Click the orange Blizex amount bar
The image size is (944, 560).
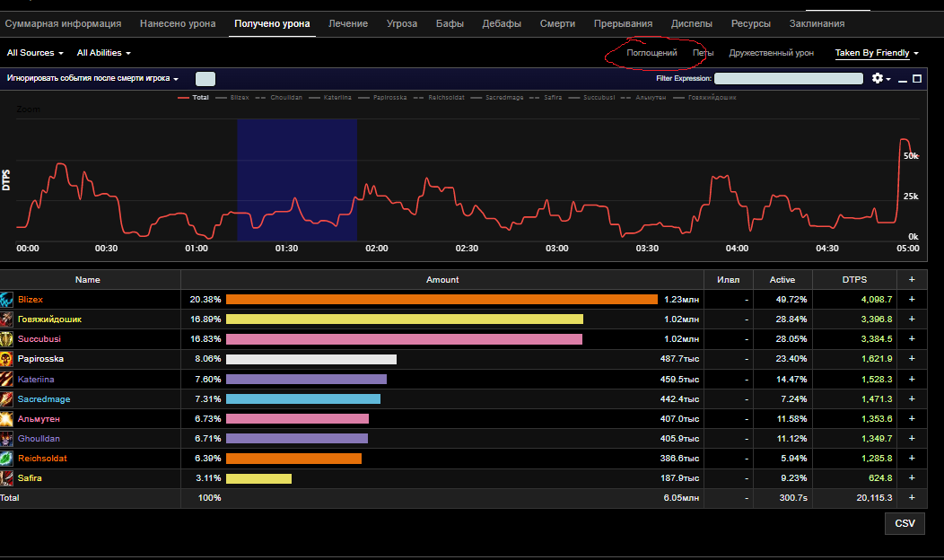441,300
